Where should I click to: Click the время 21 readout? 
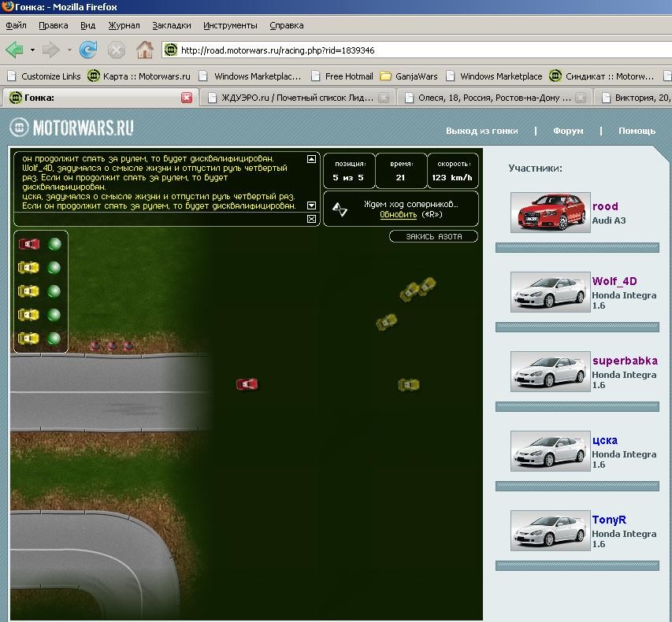(401, 171)
